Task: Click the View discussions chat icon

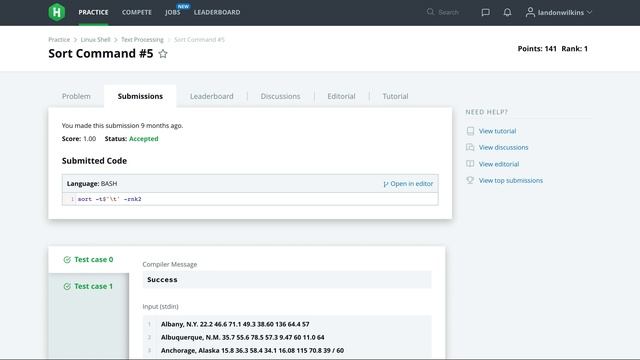Action: 470,147
